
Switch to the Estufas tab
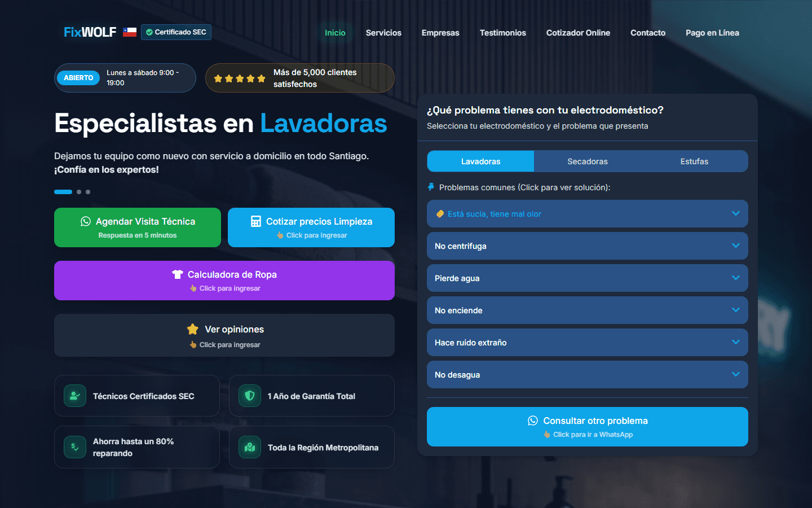pyautogui.click(x=694, y=161)
